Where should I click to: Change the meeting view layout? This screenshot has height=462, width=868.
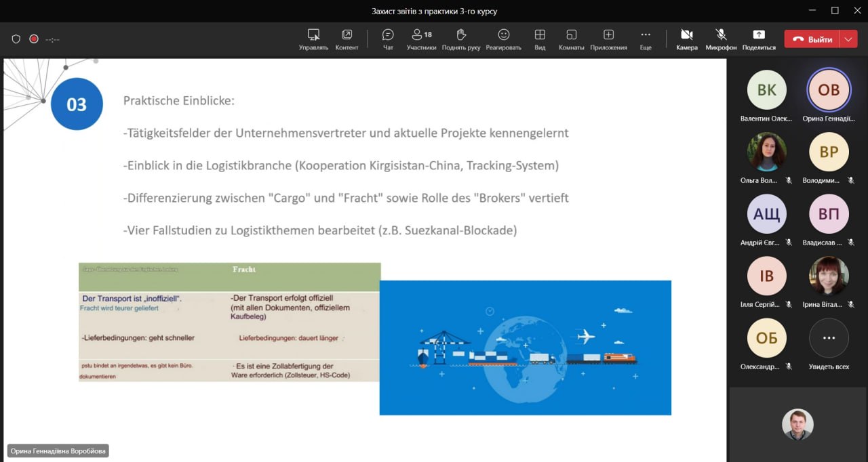pyautogui.click(x=540, y=39)
